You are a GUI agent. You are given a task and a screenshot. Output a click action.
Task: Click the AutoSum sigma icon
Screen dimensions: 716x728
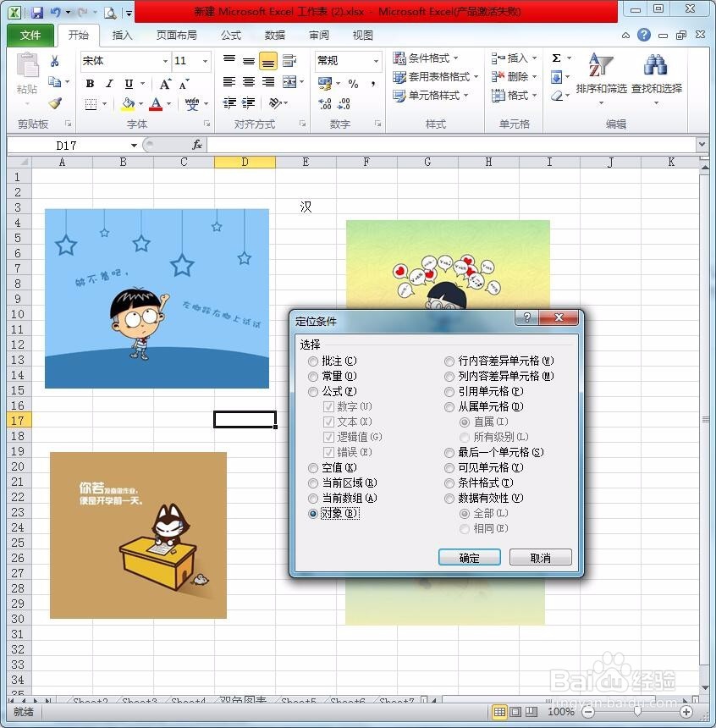click(556, 58)
